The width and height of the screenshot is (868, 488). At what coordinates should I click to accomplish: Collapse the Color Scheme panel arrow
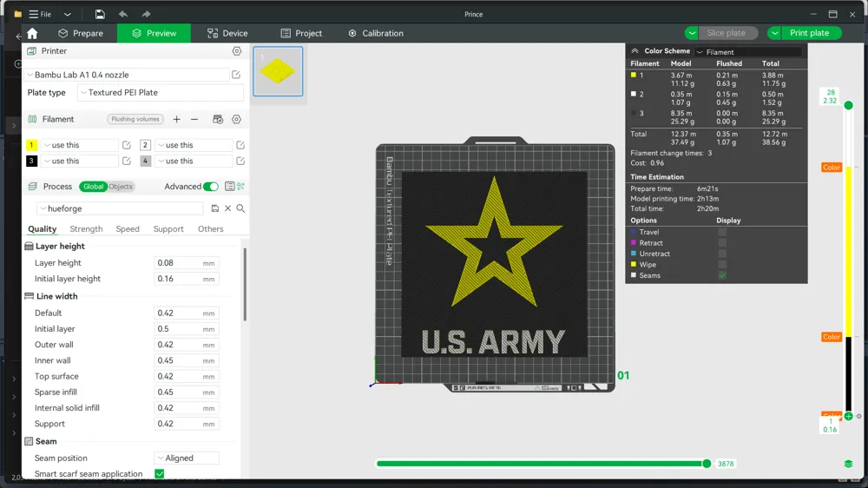click(x=635, y=51)
